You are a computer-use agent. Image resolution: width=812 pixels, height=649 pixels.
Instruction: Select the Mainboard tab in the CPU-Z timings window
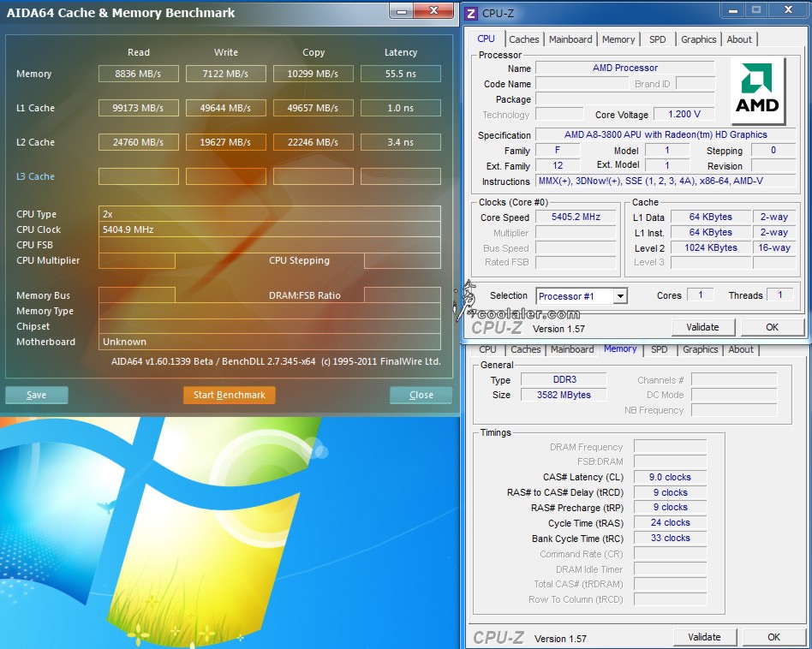pos(572,349)
